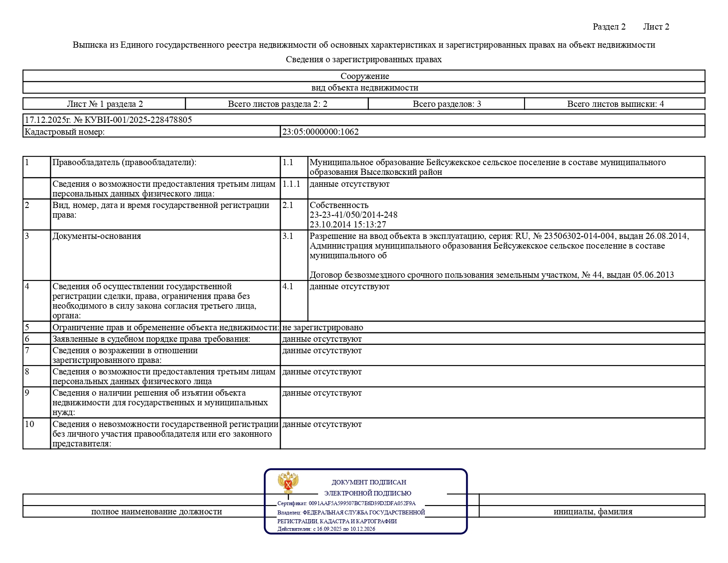Click the land use contract № 44 text
728x563 pixels.
coord(492,275)
